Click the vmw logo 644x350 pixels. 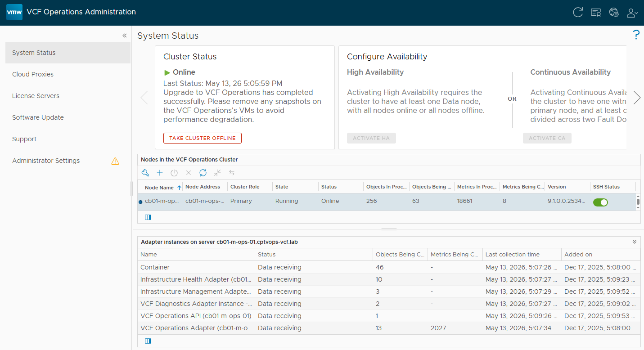click(x=14, y=12)
